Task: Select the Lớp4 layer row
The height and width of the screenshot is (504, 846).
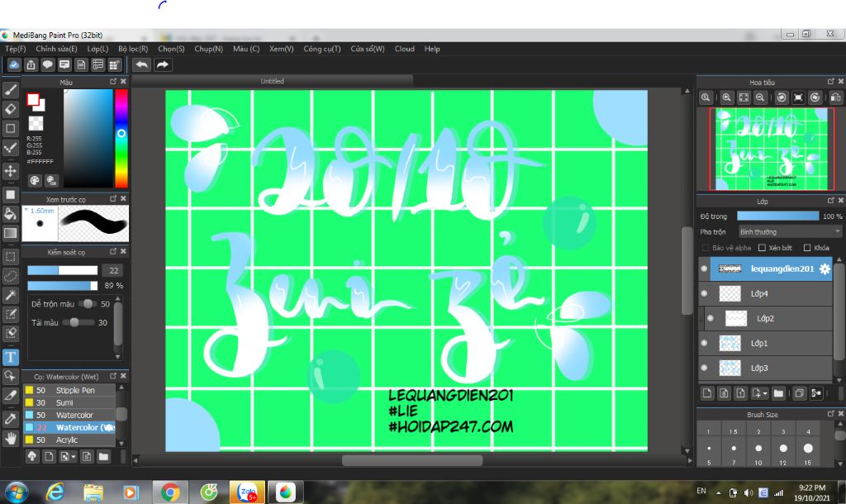Action: pos(765,293)
